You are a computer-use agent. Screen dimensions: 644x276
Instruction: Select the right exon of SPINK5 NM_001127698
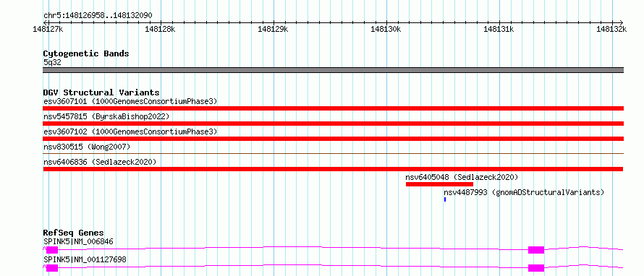536,268
